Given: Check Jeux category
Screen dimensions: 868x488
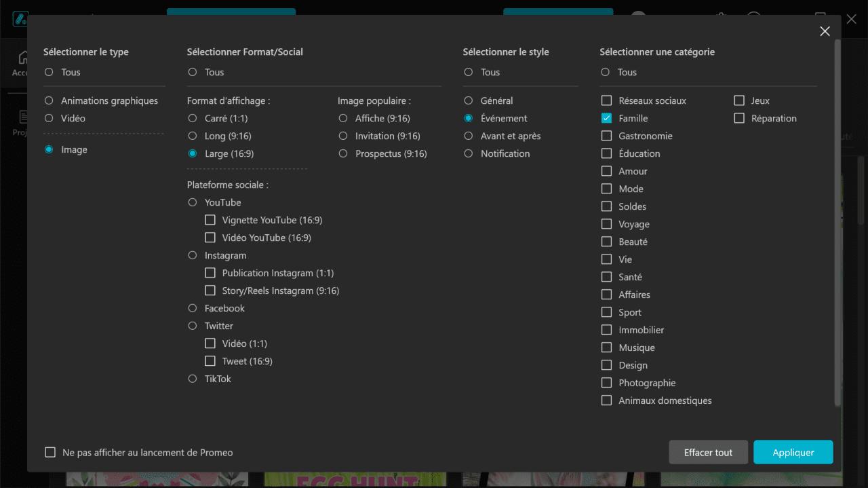Looking at the screenshot, I should [739, 100].
